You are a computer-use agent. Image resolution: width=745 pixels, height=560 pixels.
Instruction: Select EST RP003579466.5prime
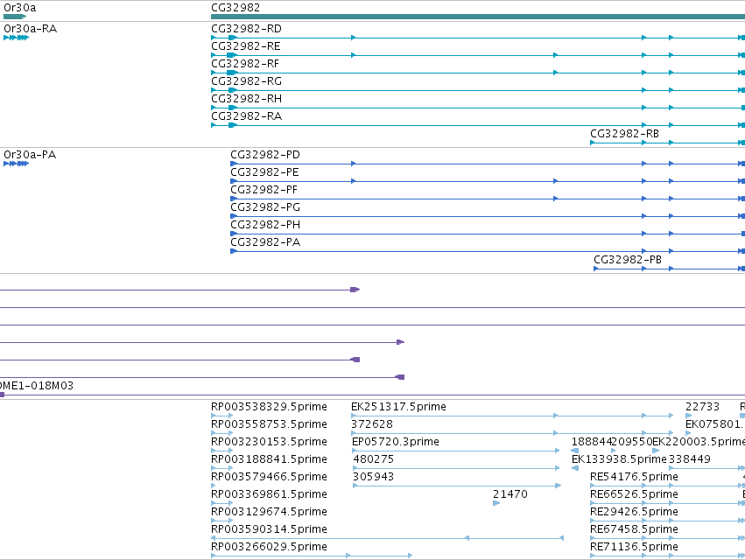269,478
